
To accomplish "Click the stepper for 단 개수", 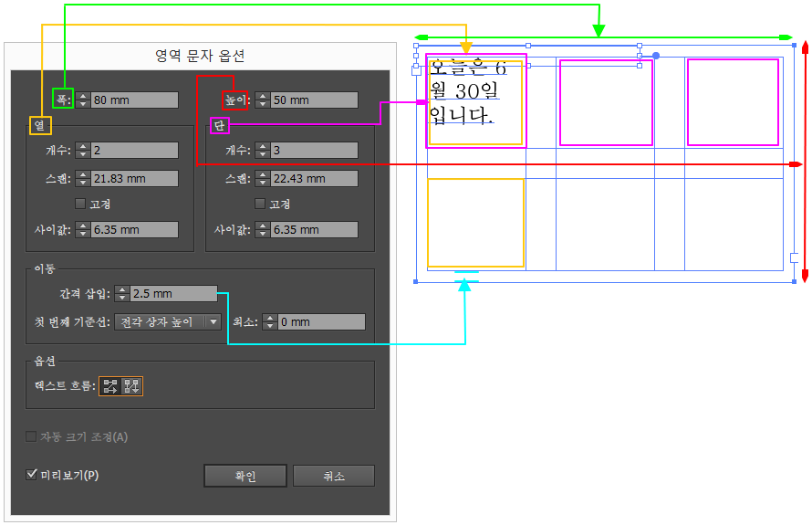I will (x=263, y=151).
